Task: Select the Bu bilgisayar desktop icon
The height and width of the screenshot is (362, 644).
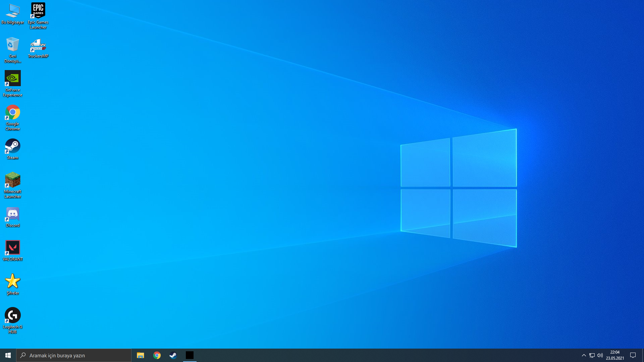Action: pyautogui.click(x=13, y=11)
